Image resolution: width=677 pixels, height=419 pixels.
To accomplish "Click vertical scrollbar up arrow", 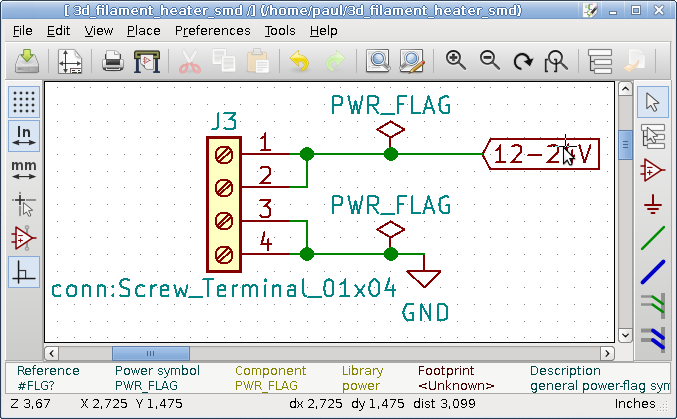I will coord(625,89).
